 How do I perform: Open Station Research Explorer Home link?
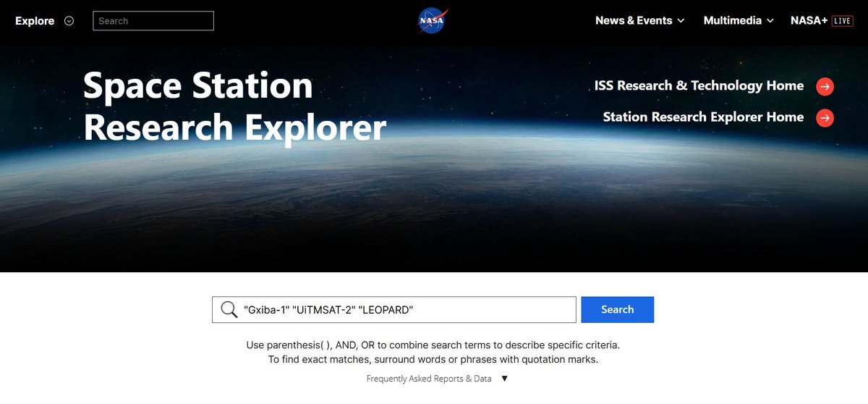pyautogui.click(x=703, y=117)
